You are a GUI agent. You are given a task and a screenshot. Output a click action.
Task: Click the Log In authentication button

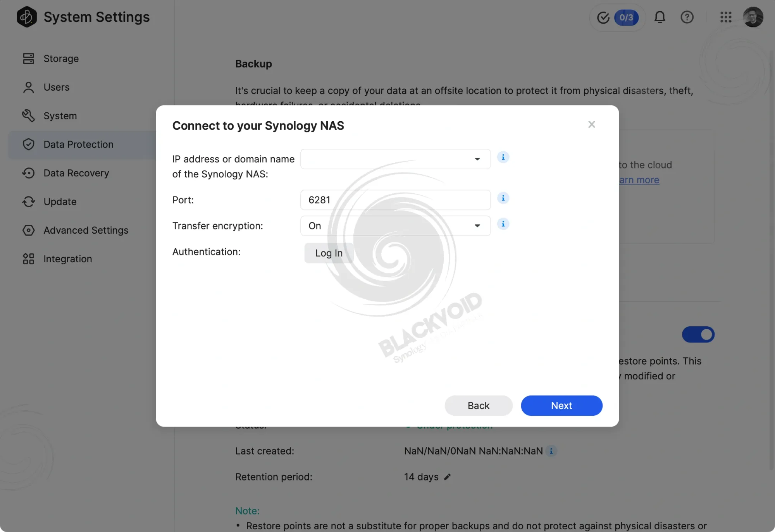(x=329, y=253)
